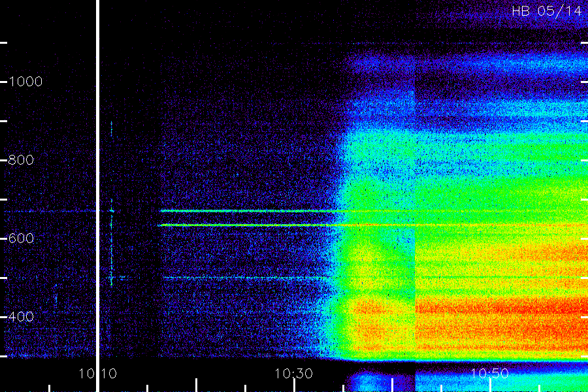588x392 pixels.
Task: Click the 10:50 time axis label
Action: 489,374
